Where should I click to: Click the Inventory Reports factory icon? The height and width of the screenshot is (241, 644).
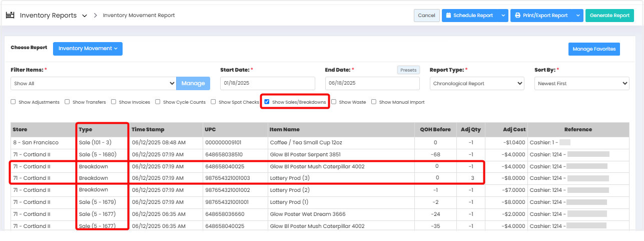tap(10, 15)
